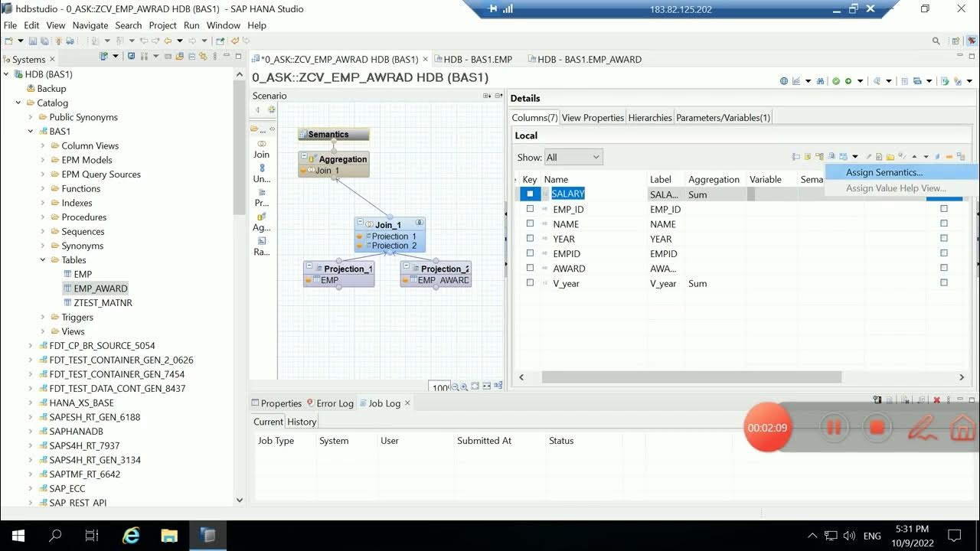Open the Show filter dropdown
This screenshot has height=551, width=980.
(573, 157)
